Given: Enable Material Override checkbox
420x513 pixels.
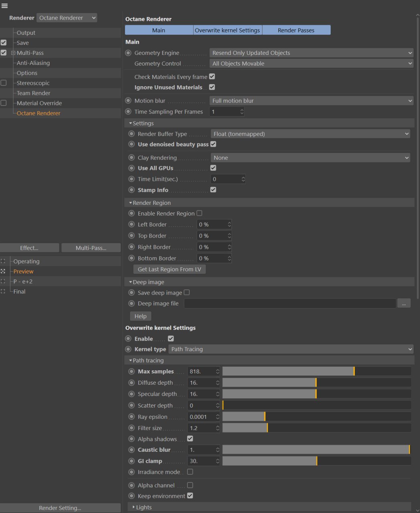Looking at the screenshot, I should 4,103.
